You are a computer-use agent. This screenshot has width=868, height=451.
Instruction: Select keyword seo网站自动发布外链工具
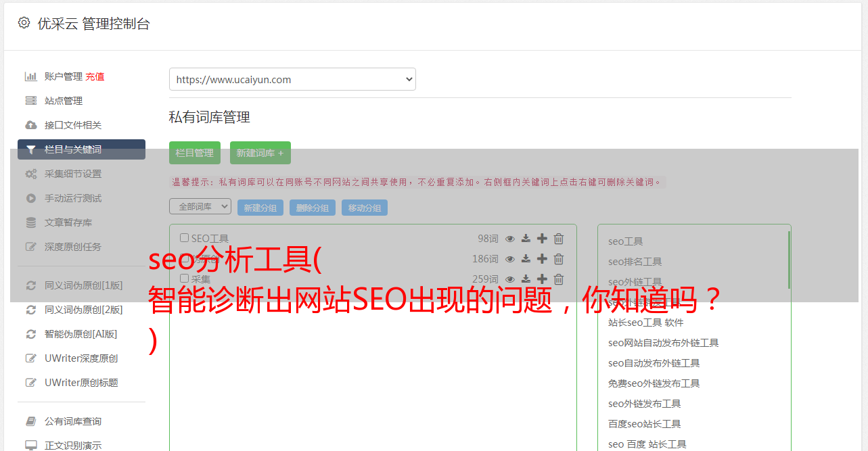[664, 343]
